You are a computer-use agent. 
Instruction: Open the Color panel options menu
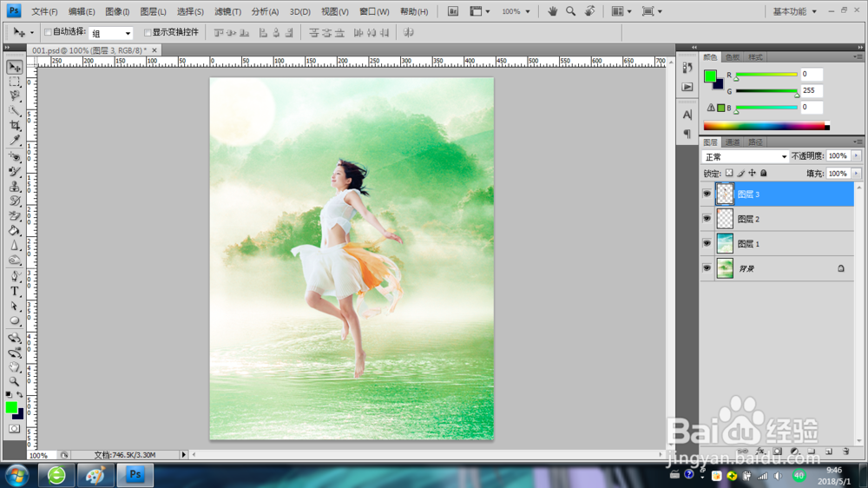[x=858, y=56]
